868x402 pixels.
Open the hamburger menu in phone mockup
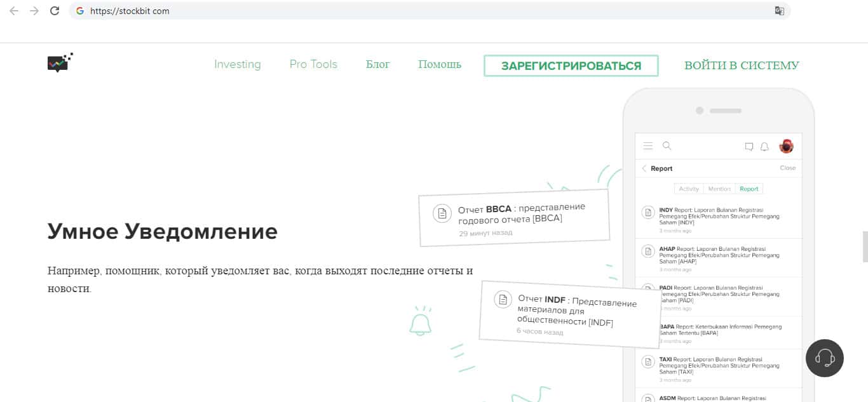[x=648, y=146]
